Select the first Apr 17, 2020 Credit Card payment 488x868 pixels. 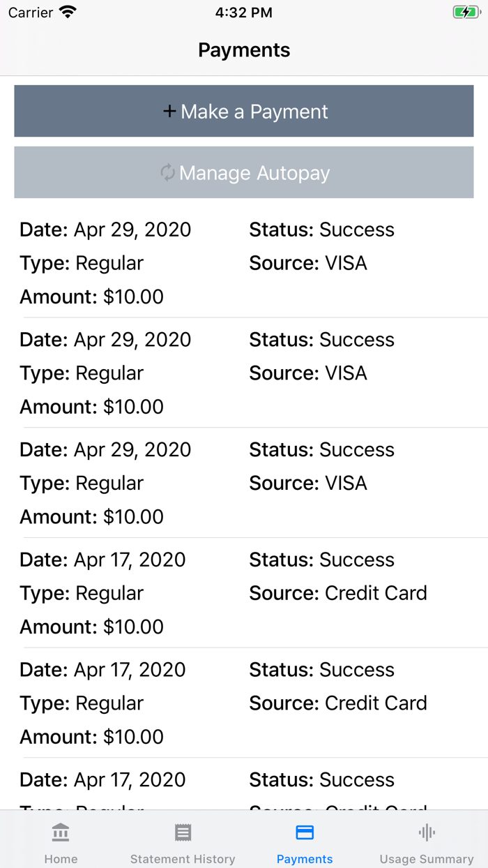244,593
